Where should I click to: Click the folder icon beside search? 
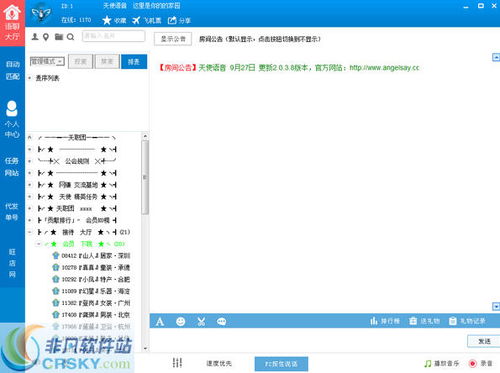pyautogui.click(x=59, y=37)
